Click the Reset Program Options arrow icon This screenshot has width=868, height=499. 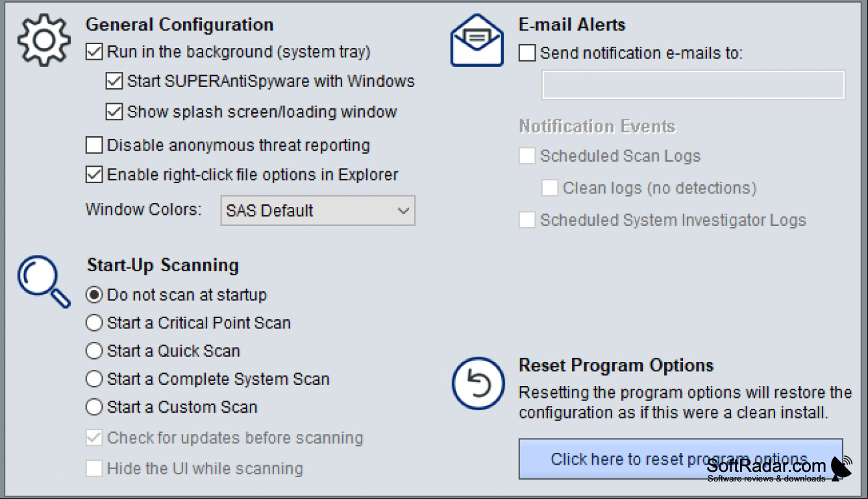point(478,383)
